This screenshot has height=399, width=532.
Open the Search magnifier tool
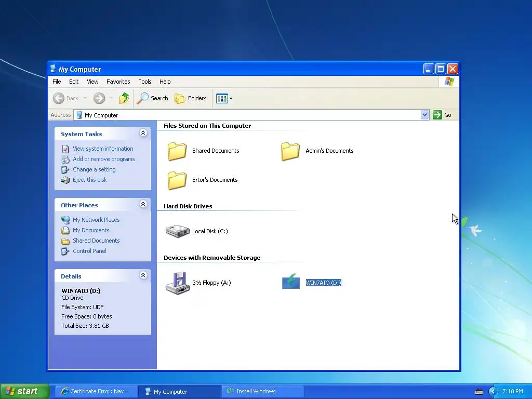point(152,98)
